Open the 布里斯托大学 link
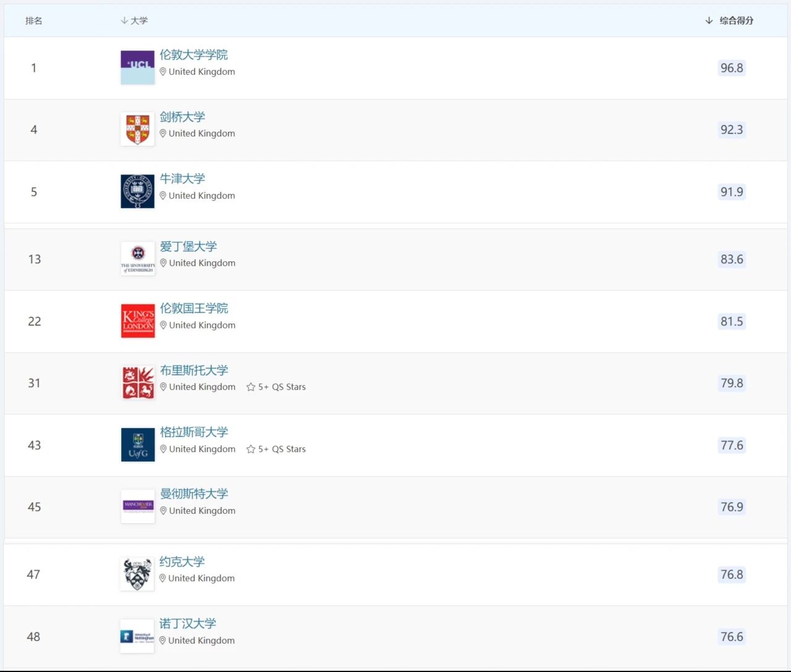The image size is (791, 672). point(194,370)
